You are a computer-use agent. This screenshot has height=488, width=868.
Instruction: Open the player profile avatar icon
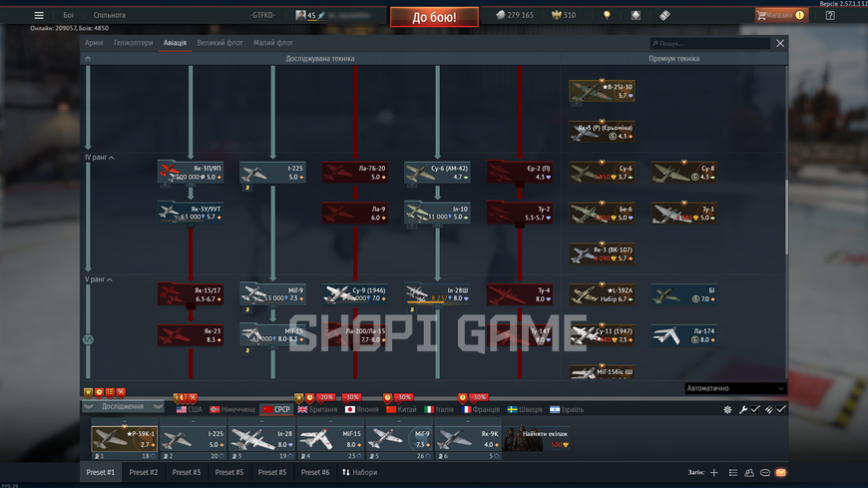coord(300,16)
